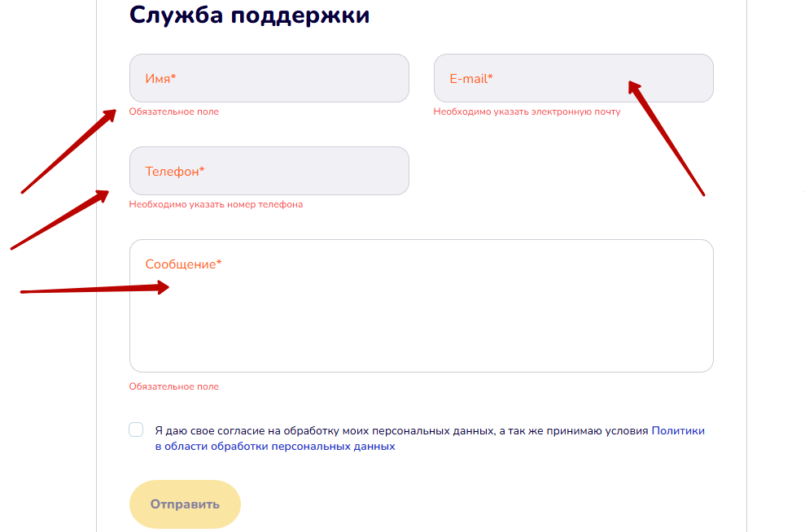Screen dimensions: 805x532
Task: Click the Необходимо указать номер телефона error text
Action: (x=216, y=205)
